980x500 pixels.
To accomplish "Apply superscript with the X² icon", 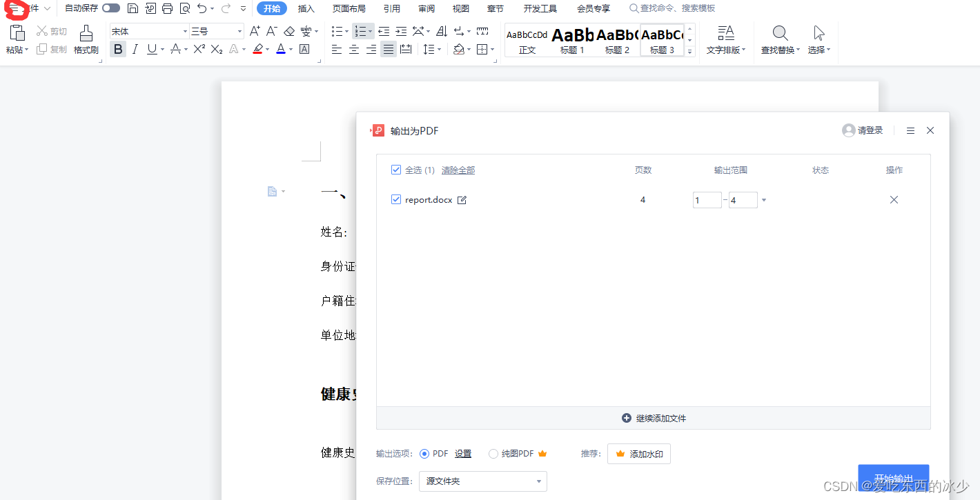I will tap(199, 49).
